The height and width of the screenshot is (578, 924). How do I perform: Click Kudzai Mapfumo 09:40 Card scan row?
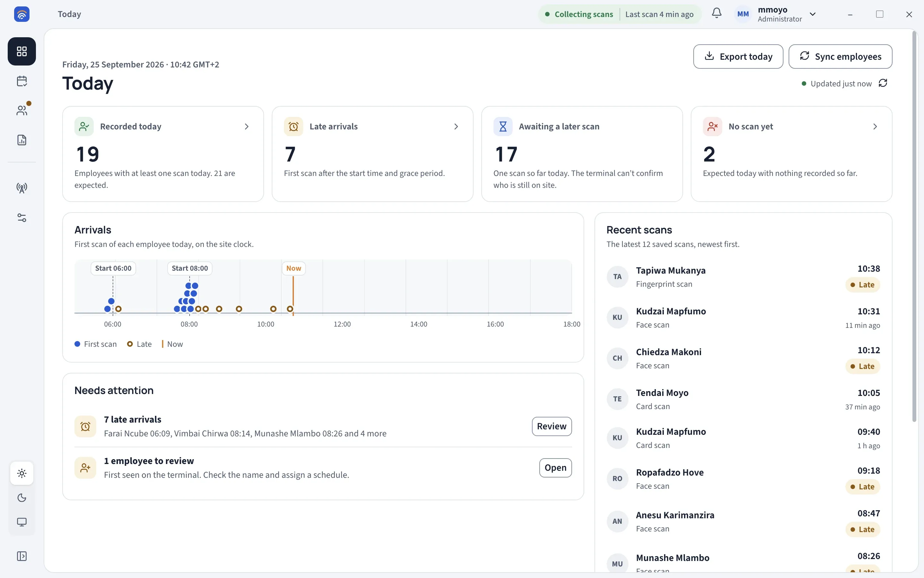click(x=743, y=438)
